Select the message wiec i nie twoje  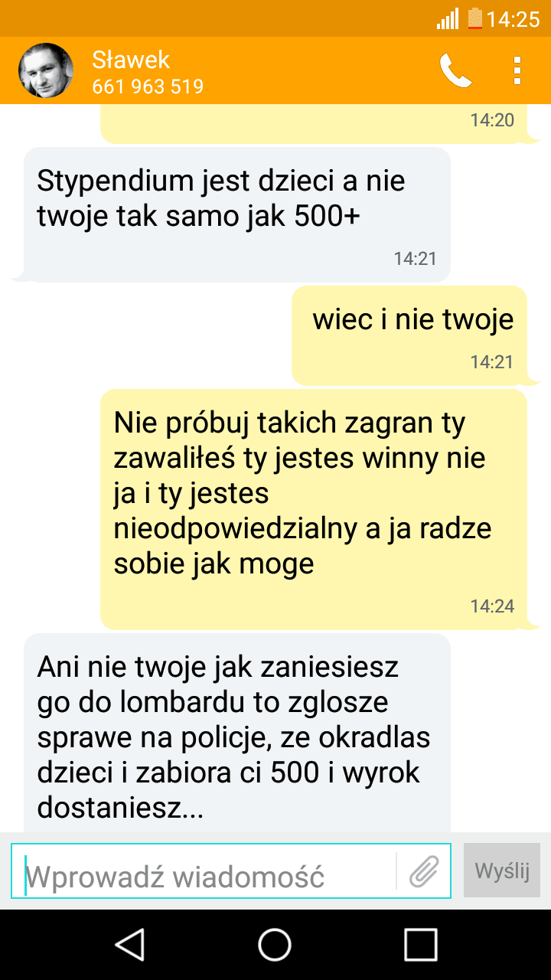click(409, 335)
